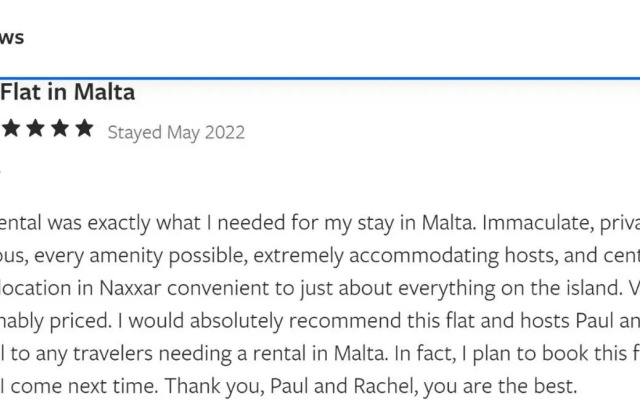This screenshot has width=640, height=400.
Task: Click the second visible rating star
Action: (36, 128)
